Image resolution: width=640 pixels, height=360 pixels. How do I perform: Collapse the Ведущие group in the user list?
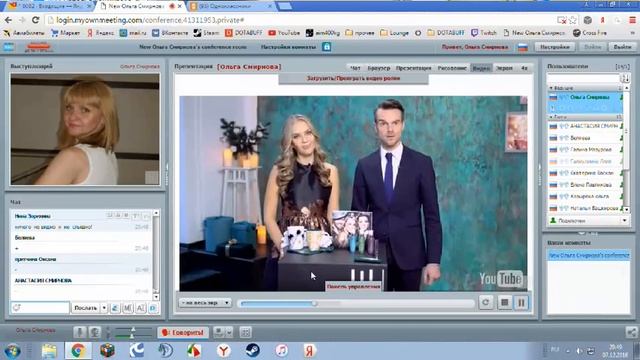(551, 88)
